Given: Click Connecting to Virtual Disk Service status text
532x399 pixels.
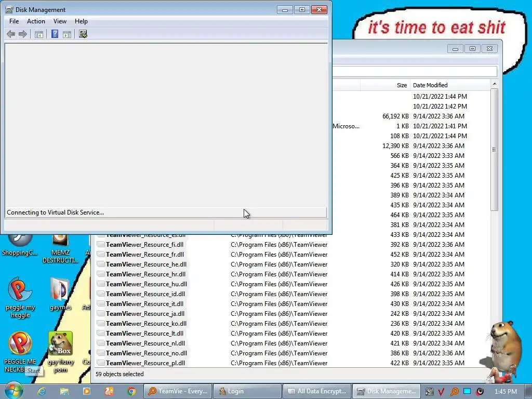Looking at the screenshot, I should click(x=55, y=212).
